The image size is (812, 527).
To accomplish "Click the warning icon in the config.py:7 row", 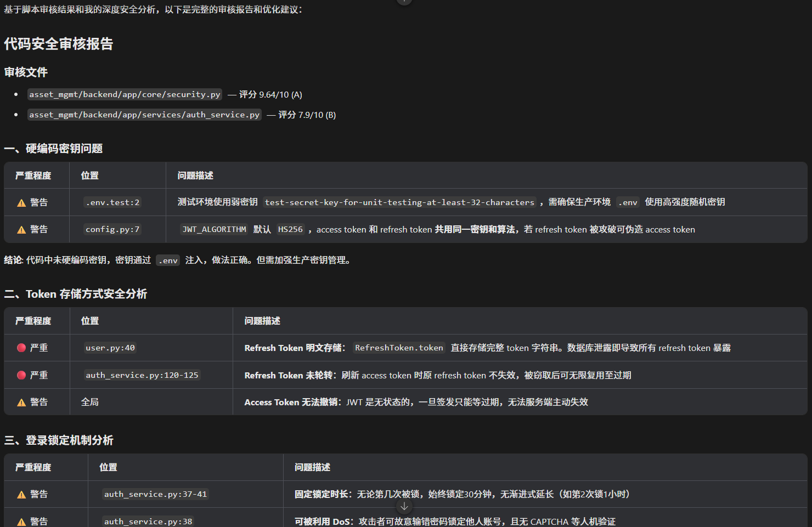I will [21, 230].
